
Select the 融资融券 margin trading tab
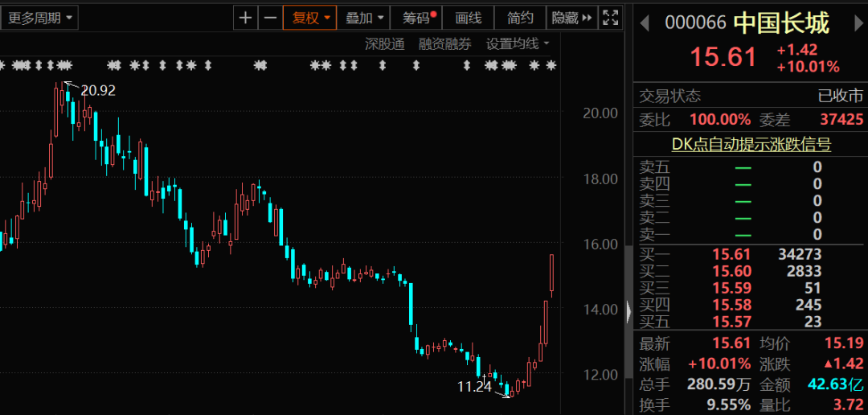coord(445,43)
